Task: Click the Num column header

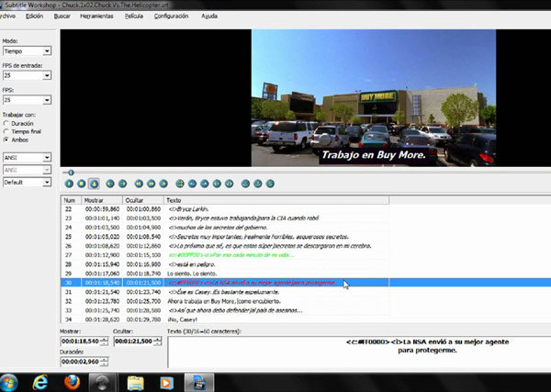Action: point(72,200)
